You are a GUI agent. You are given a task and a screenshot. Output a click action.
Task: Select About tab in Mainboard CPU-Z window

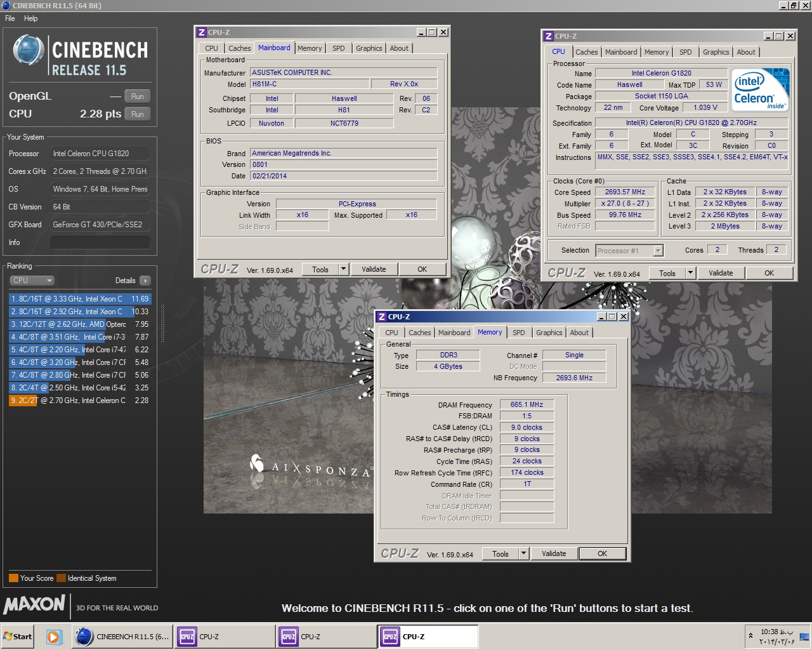click(x=399, y=48)
